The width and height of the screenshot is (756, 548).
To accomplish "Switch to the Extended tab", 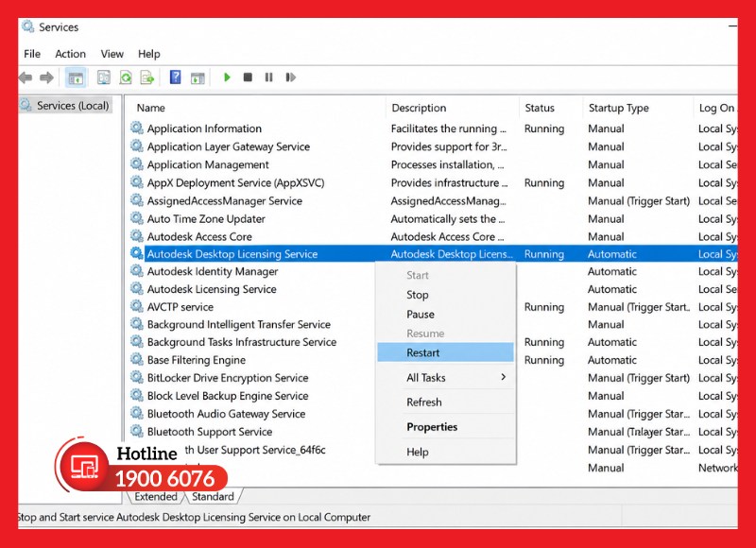I will pyautogui.click(x=156, y=496).
